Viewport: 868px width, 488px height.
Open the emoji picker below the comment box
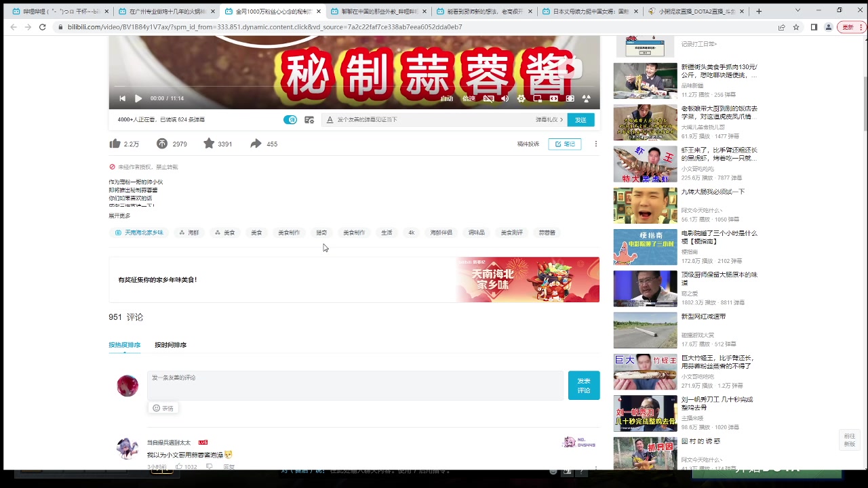pyautogui.click(x=163, y=407)
